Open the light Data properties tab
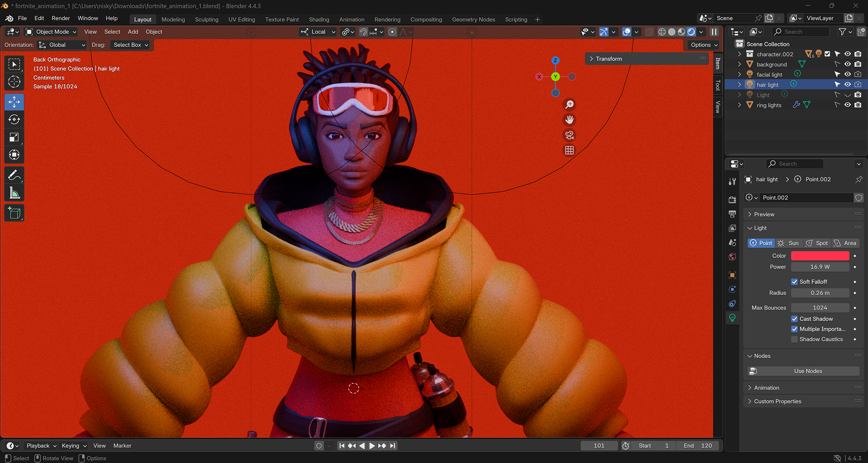 (x=732, y=318)
